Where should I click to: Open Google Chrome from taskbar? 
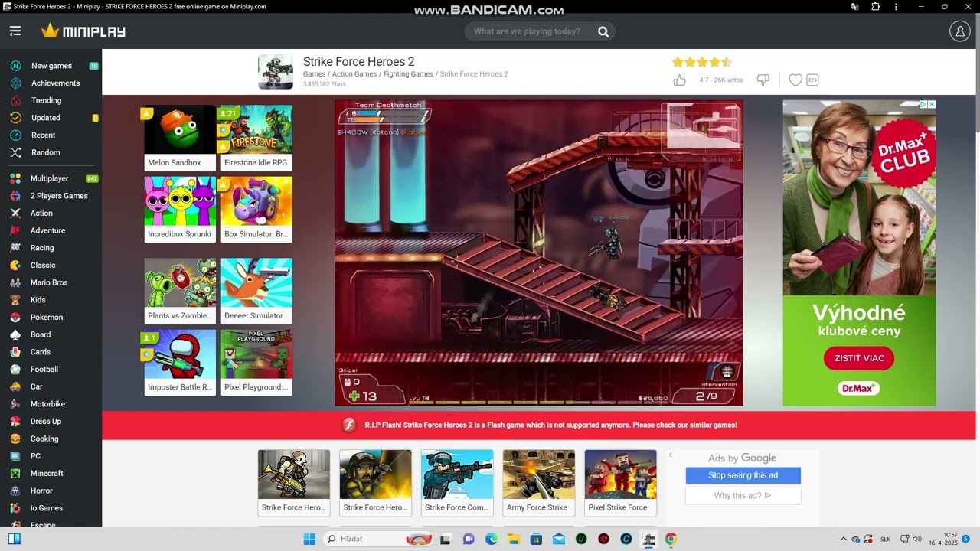click(671, 539)
